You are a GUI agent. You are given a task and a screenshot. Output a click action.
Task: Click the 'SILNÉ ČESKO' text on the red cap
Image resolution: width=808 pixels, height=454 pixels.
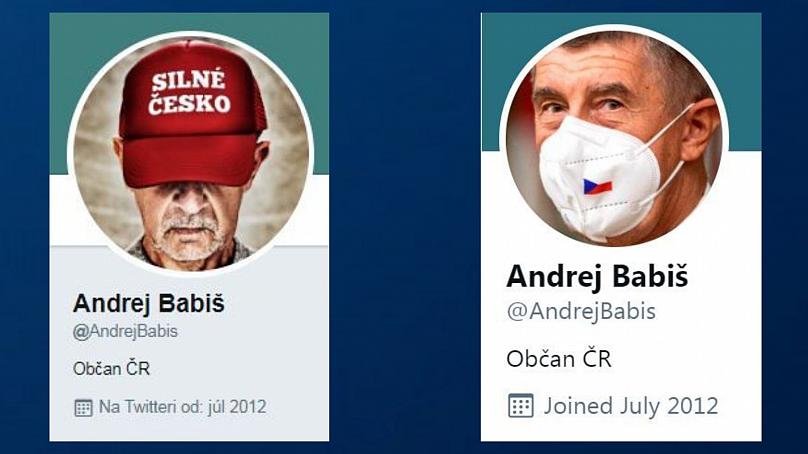pyautogui.click(x=189, y=93)
